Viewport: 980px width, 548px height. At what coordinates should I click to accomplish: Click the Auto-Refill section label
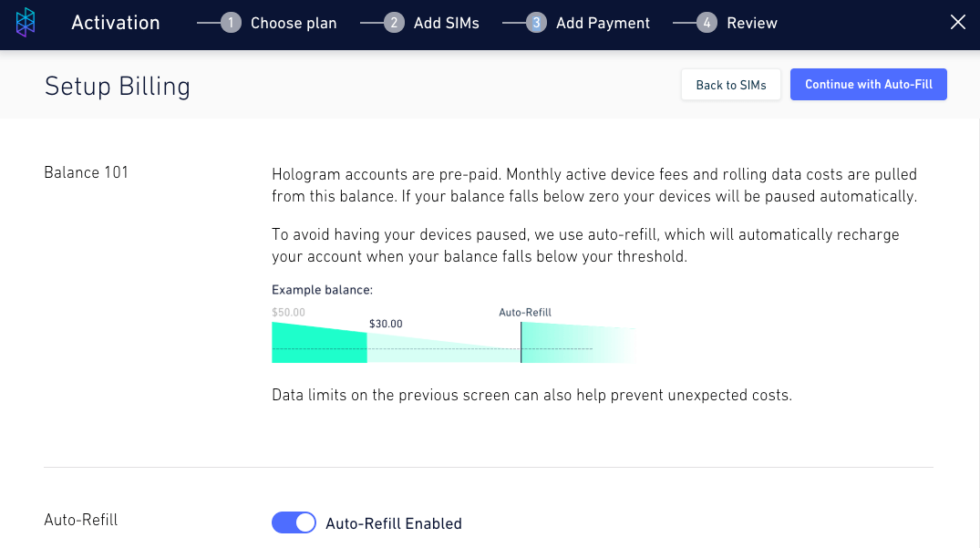[x=80, y=520]
